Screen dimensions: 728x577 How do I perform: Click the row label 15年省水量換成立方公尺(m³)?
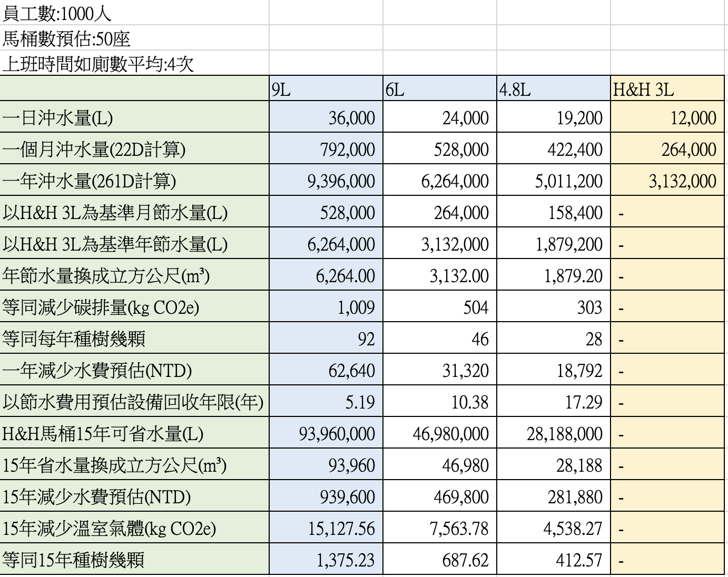coord(134,464)
